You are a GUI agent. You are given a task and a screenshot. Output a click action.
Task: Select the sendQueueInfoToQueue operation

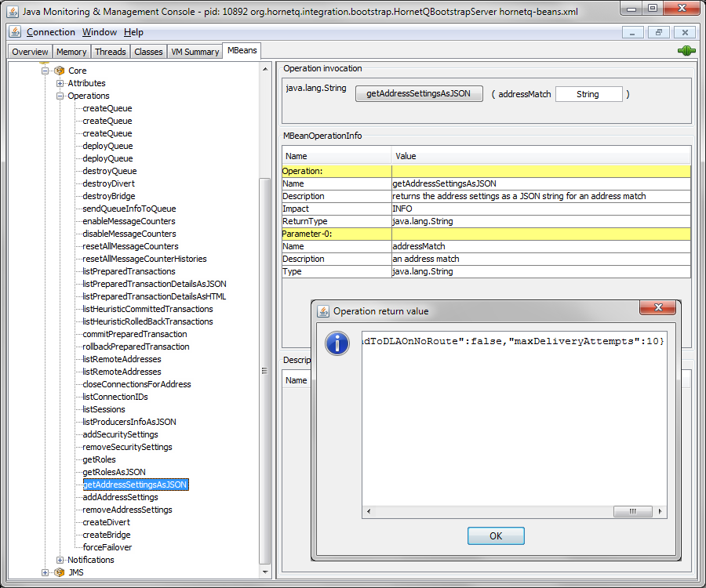pos(129,209)
